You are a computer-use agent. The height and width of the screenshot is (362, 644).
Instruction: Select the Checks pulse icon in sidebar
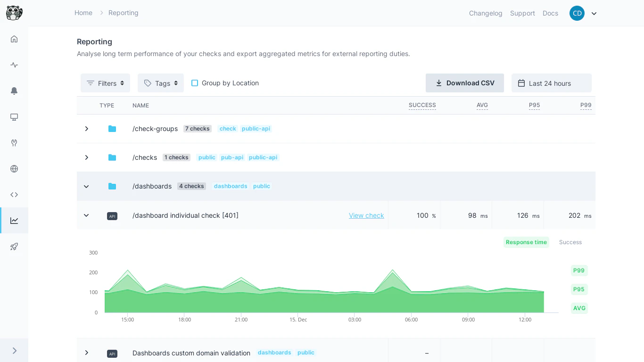point(14,65)
